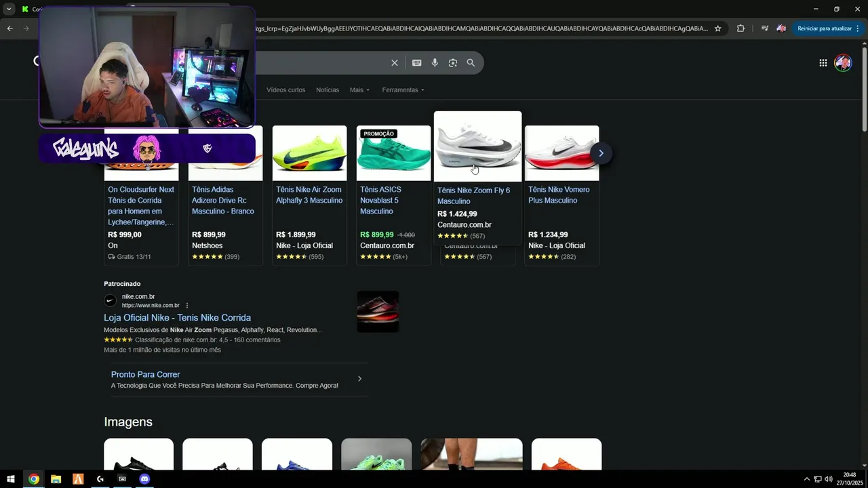Screen dimensions: 868x488
Task: Open File Explorer from the taskbar
Action: point(56,479)
